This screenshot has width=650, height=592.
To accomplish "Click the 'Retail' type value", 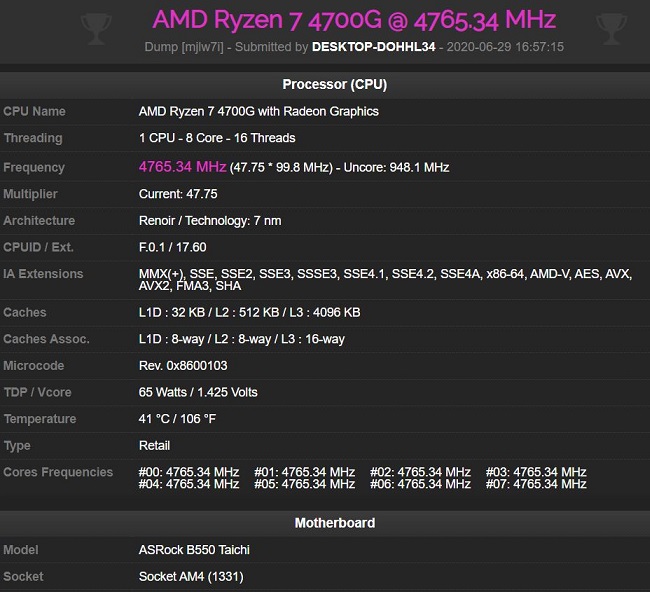I will [154, 446].
